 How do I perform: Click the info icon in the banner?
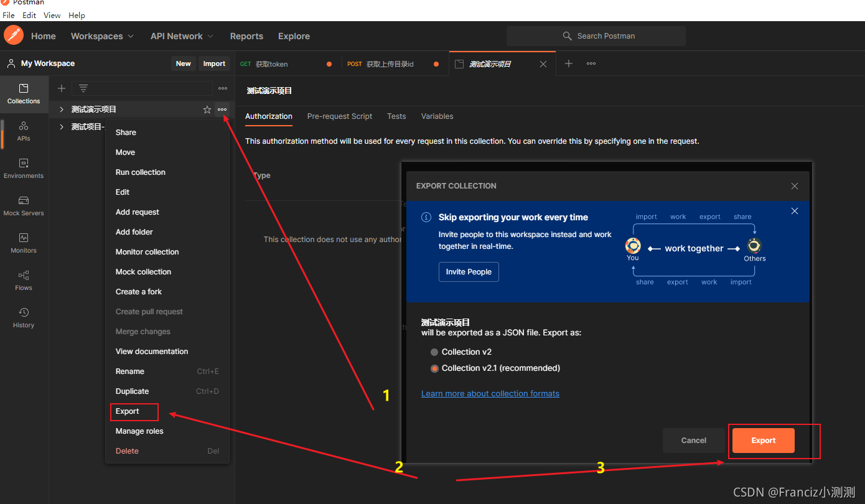(426, 217)
